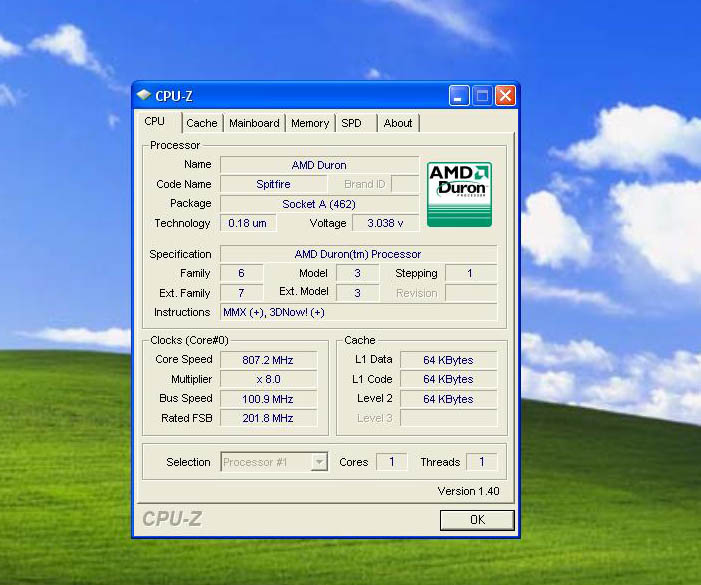The image size is (701, 585).
Task: Click the L1 Data 64 KBytes value
Action: click(448, 360)
